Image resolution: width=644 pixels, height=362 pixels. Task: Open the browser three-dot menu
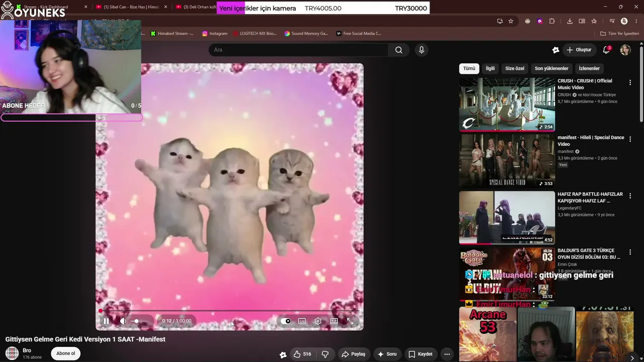[x=635, y=21]
